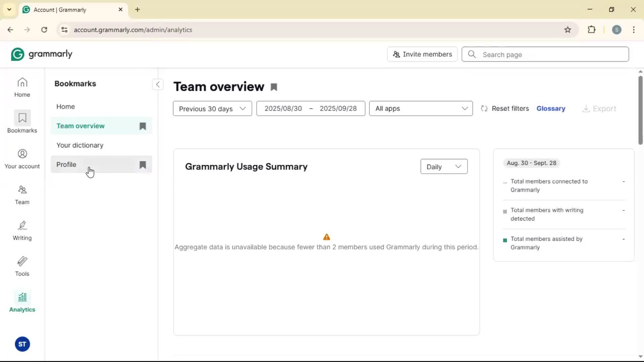Open the Previous 30 days dropdown

pos(212,109)
